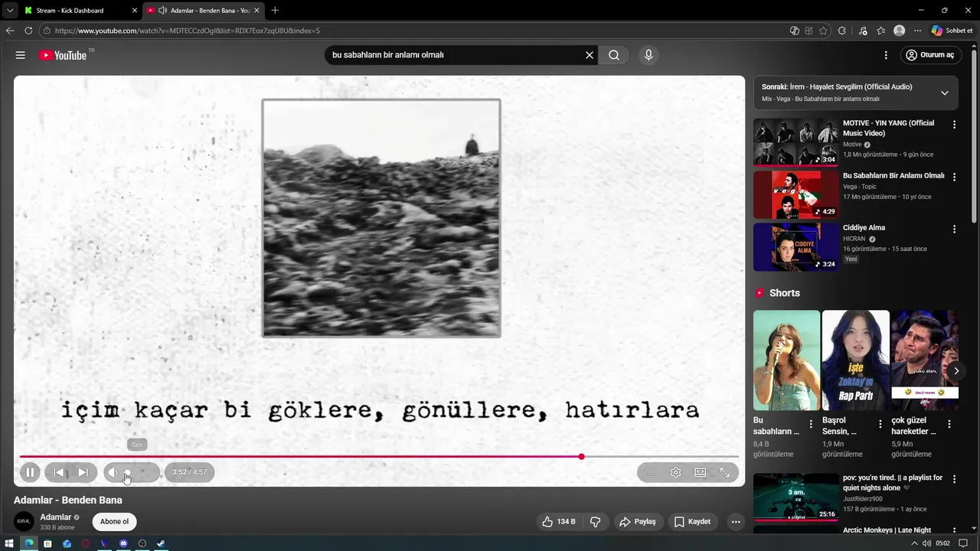Image resolution: width=980 pixels, height=551 pixels.
Task: Click the 3:52 / 4:57 time display
Action: tap(189, 472)
